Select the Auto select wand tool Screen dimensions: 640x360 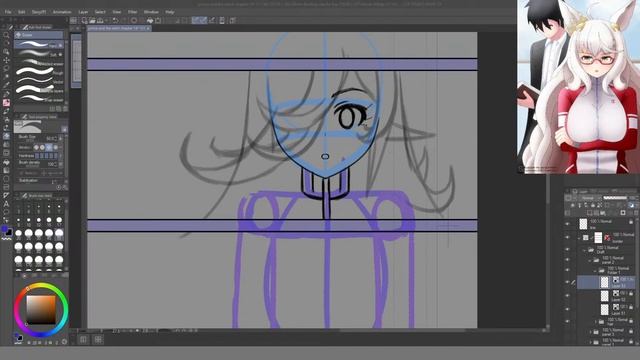[x=6, y=77]
